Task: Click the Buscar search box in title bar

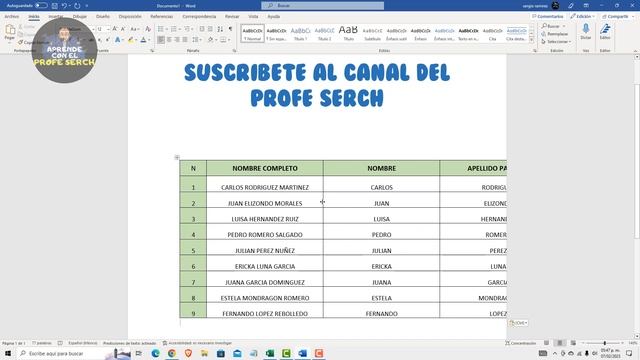Action: 322,6
